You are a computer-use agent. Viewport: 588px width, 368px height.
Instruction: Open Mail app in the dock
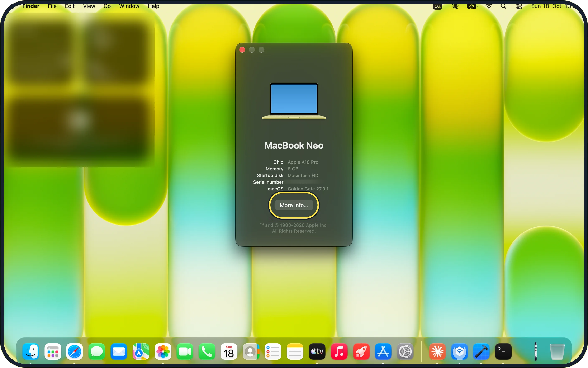pyautogui.click(x=119, y=352)
